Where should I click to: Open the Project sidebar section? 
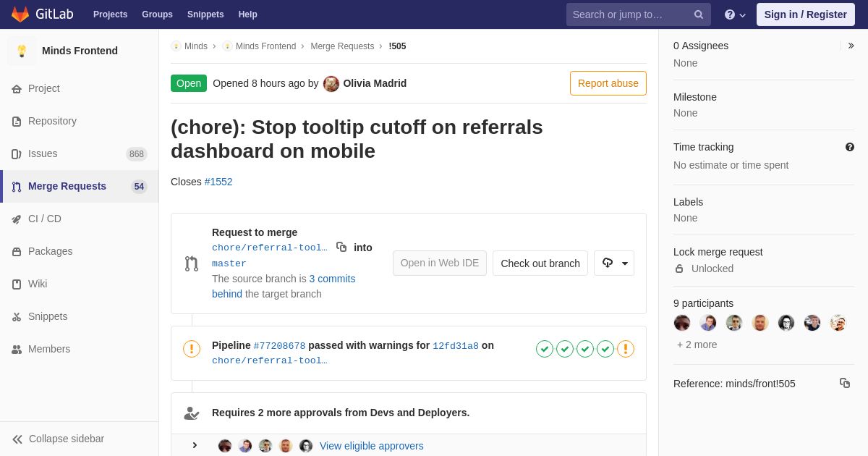coord(80,88)
